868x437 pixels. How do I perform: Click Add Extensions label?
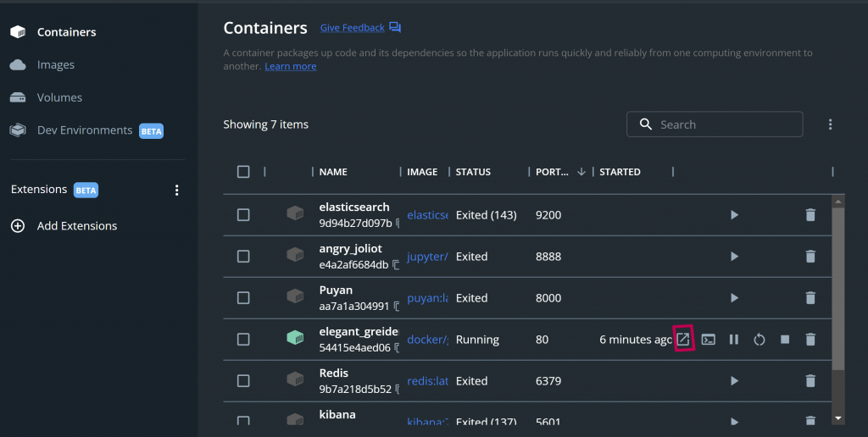click(77, 225)
